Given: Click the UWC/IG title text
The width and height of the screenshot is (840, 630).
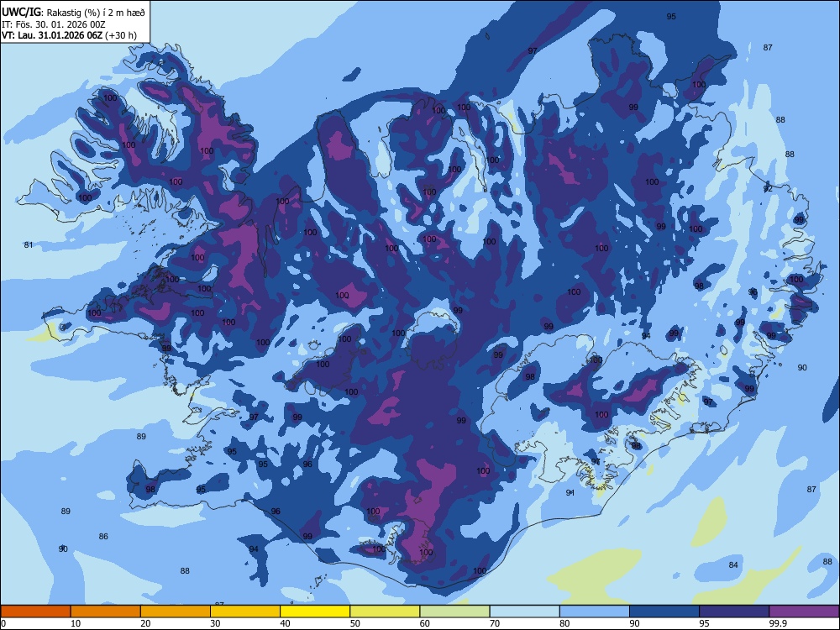Looking at the screenshot, I should click(21, 11).
